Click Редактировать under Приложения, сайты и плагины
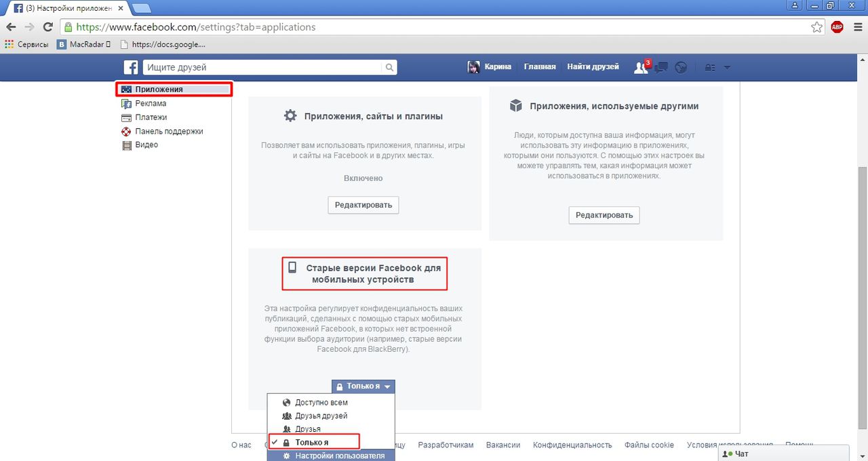Screen dimensions: 868x461 click(363, 205)
